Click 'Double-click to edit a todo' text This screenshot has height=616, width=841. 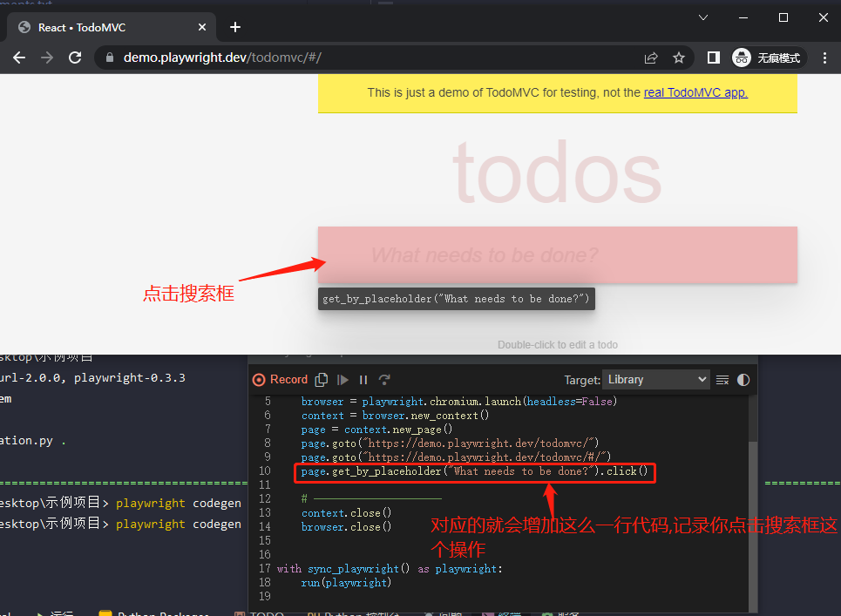click(557, 345)
